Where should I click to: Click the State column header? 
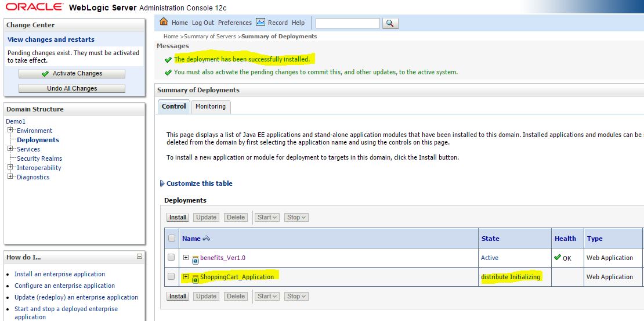click(x=490, y=239)
